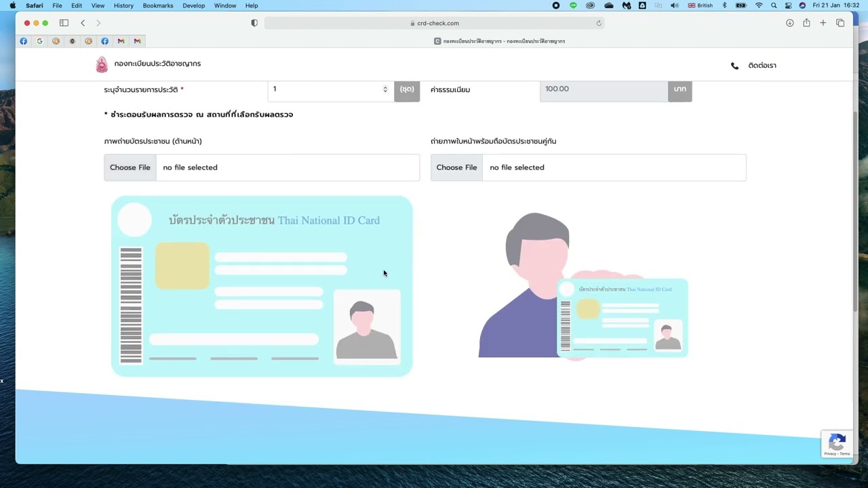Screen dimensions: 868x488
Task: Choose File for selfie with ID card
Action: [456, 167]
